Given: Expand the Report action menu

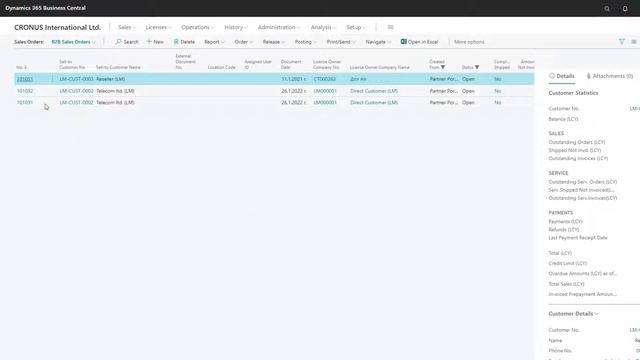Looking at the screenshot, I should tap(214, 42).
